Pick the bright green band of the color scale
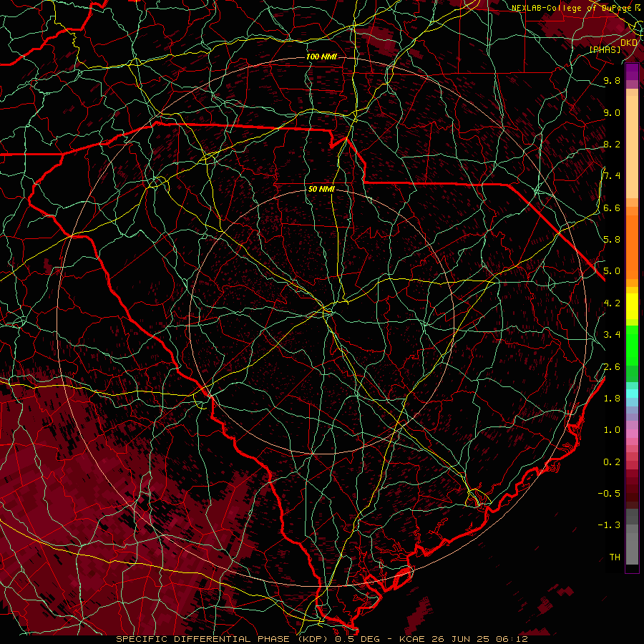This screenshot has width=644, height=644. [x=632, y=346]
